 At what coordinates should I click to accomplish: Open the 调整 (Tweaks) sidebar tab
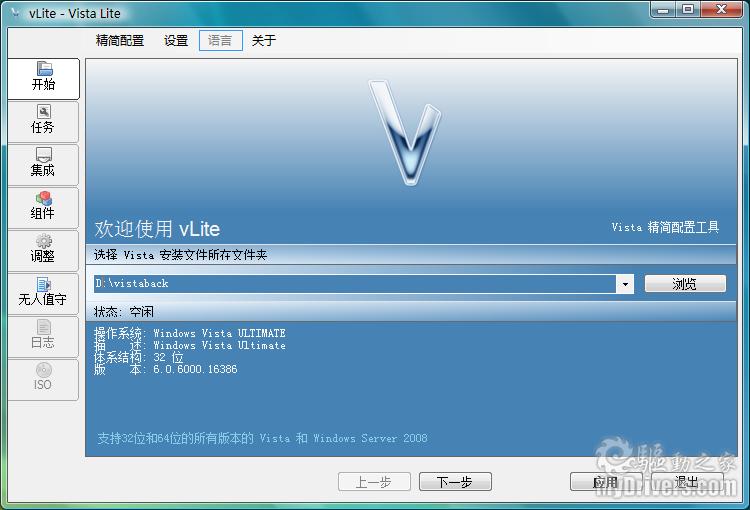[x=43, y=251]
